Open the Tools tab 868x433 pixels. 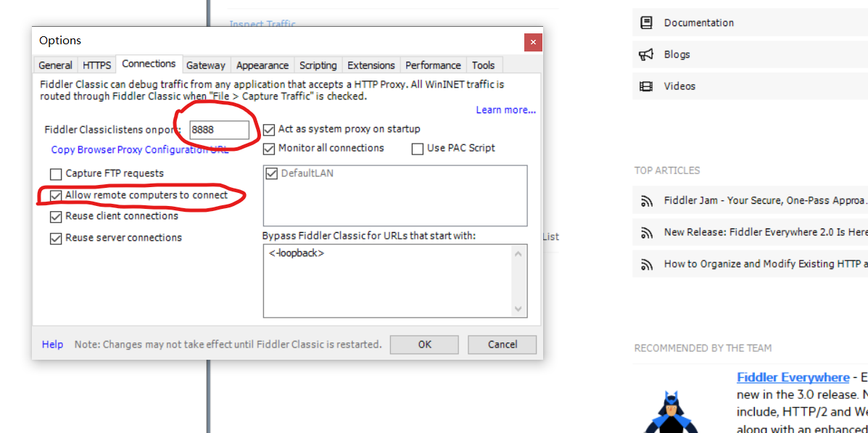tap(483, 65)
